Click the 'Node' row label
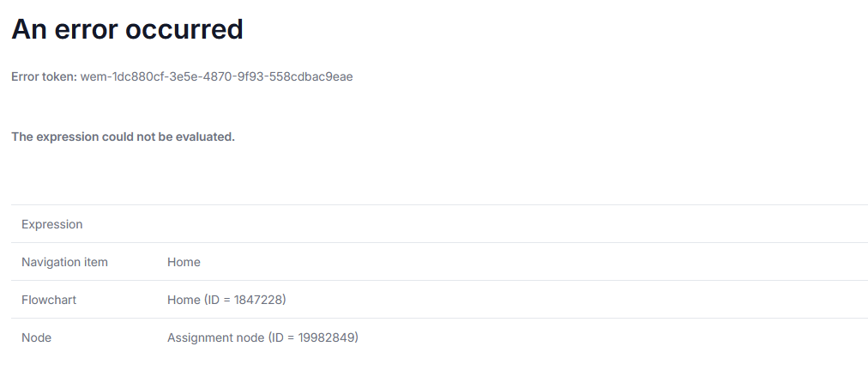868x377 pixels. pos(37,337)
